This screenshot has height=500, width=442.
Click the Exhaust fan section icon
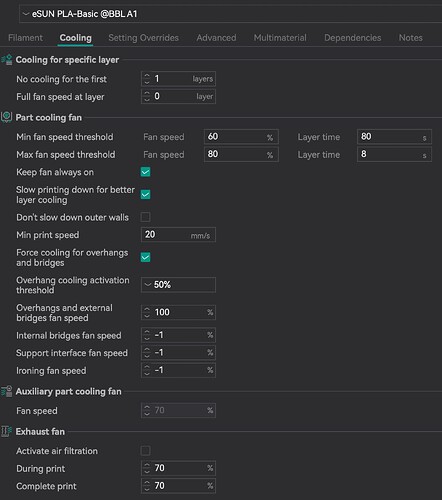click(x=7, y=431)
